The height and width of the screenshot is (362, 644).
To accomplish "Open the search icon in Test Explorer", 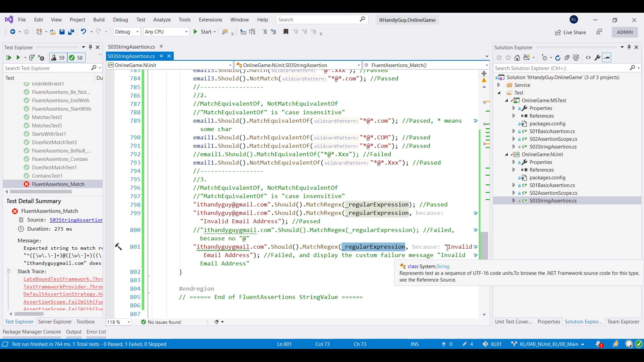I will click(x=94, y=68).
